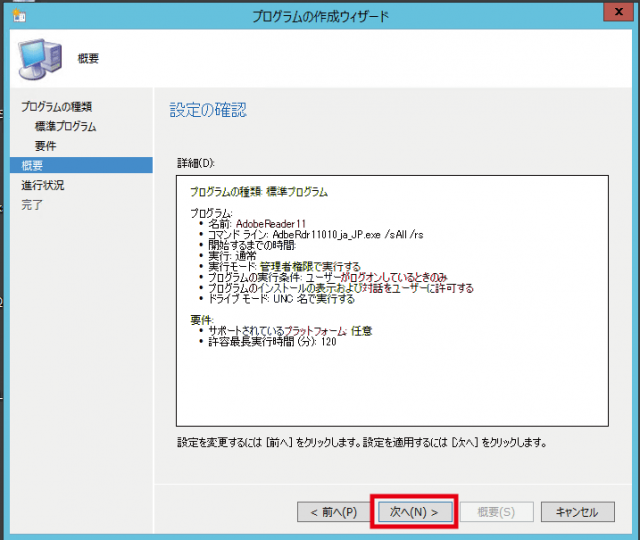Select 完了 step in the sidebar
This screenshot has height=540, width=640.
(x=32, y=204)
